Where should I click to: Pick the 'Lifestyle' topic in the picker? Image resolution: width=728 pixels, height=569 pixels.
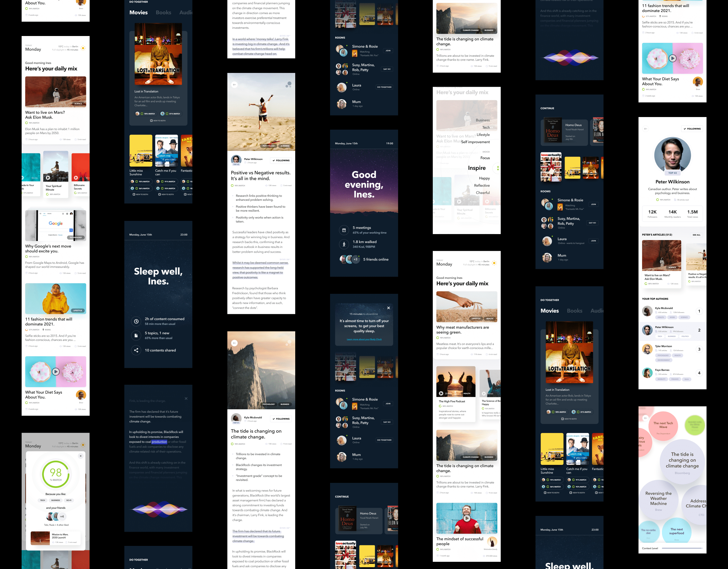(483, 134)
